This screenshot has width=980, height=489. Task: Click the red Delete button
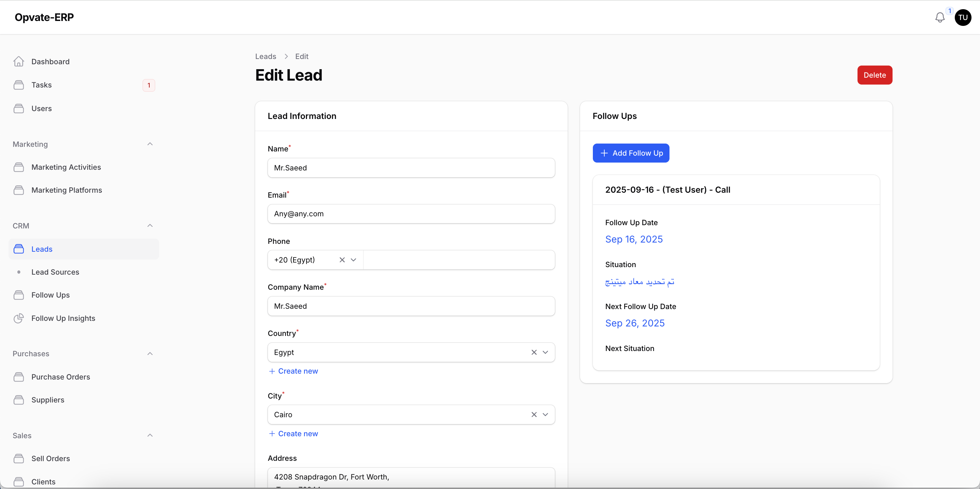click(x=874, y=75)
